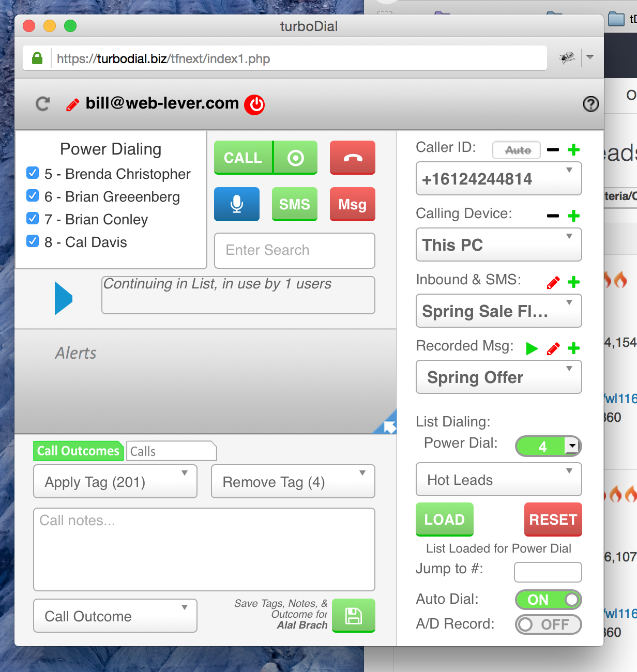The height and width of the screenshot is (672, 637).
Task: Toggle the Caller ID Auto button
Action: tap(517, 150)
